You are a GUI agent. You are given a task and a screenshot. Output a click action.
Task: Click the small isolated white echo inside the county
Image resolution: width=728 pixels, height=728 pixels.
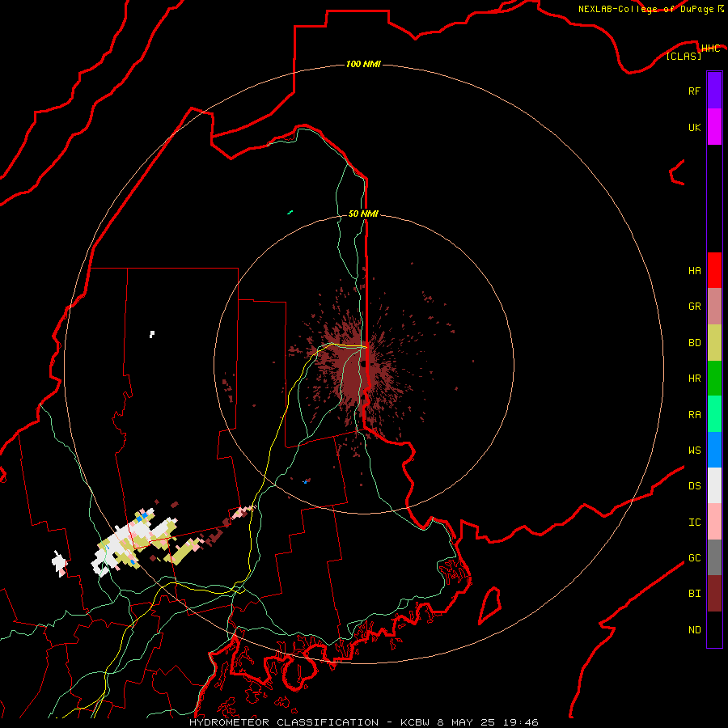pos(152,334)
